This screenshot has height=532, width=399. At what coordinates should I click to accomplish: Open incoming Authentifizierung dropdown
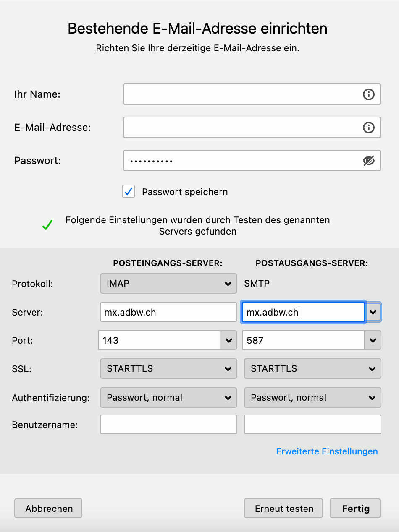[168, 398]
